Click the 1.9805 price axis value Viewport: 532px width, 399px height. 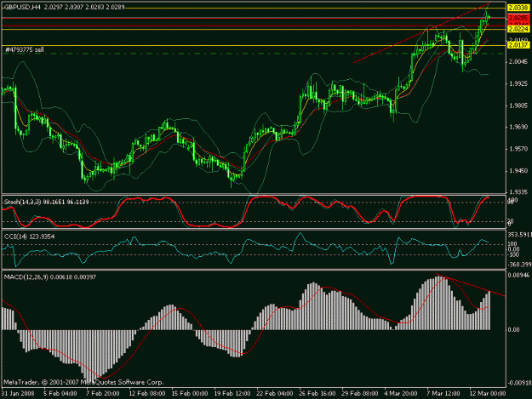tap(518, 105)
